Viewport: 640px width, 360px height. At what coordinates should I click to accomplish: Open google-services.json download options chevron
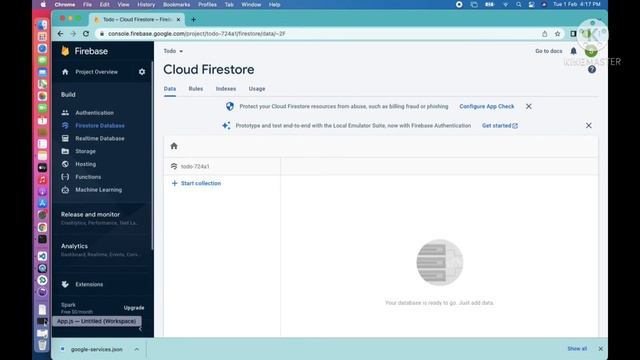pos(136,349)
